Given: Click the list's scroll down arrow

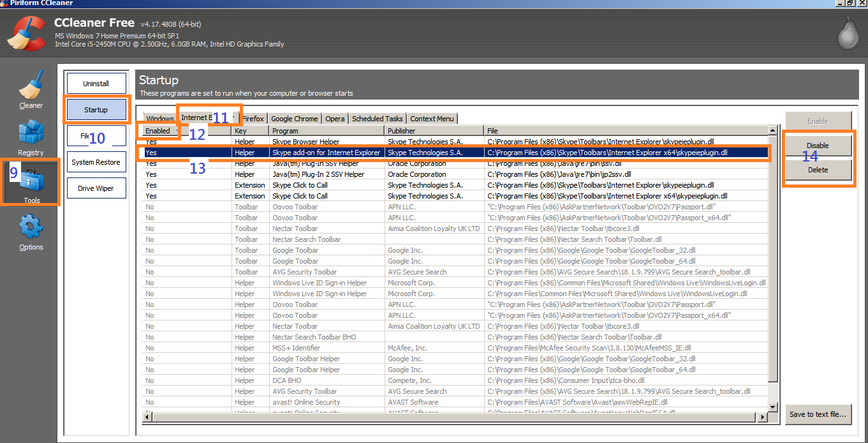Looking at the screenshot, I should coord(773,407).
